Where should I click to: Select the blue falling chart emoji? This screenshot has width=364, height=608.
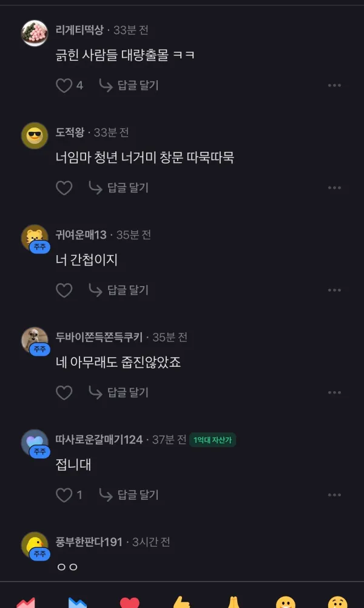tap(78, 602)
